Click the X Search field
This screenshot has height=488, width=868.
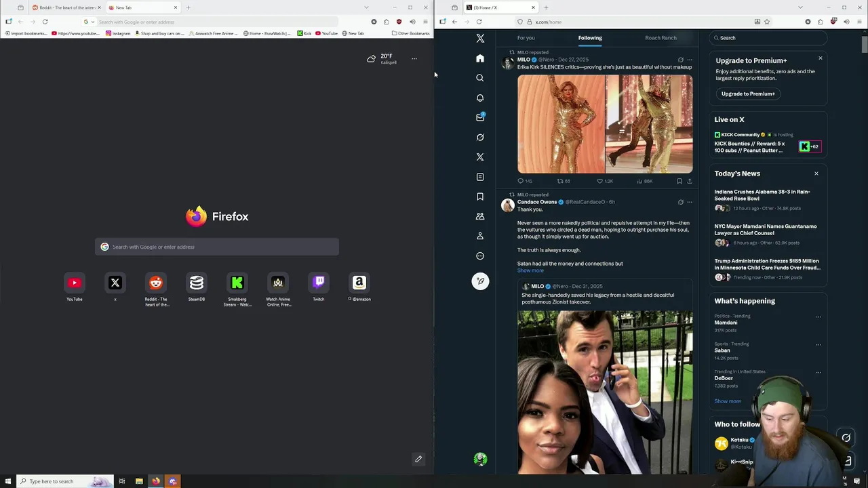(768, 38)
